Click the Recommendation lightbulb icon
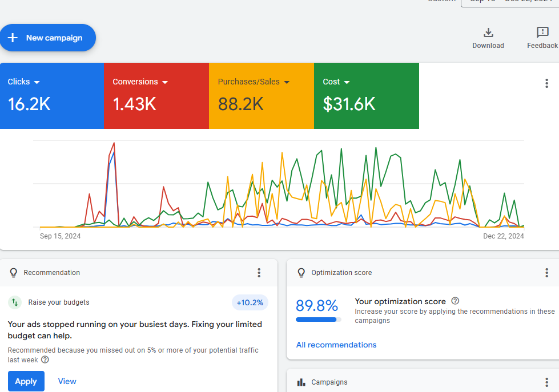This screenshot has height=392, width=559. click(x=14, y=273)
